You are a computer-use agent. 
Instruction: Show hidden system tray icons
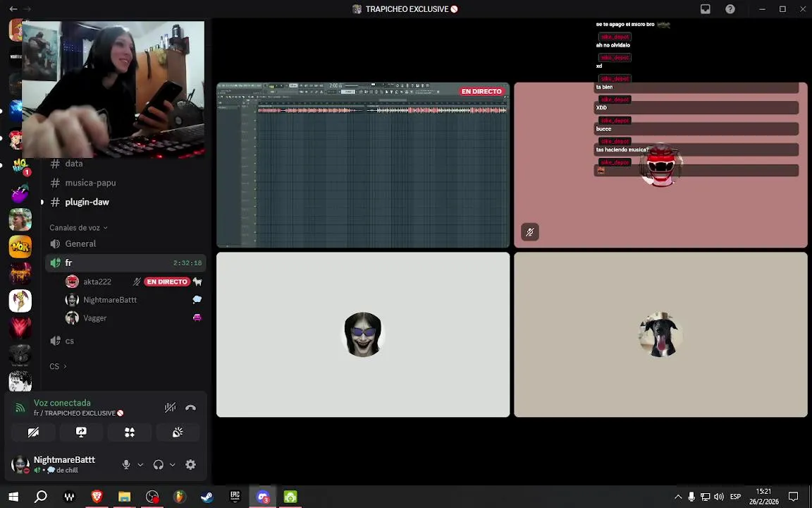point(678,497)
